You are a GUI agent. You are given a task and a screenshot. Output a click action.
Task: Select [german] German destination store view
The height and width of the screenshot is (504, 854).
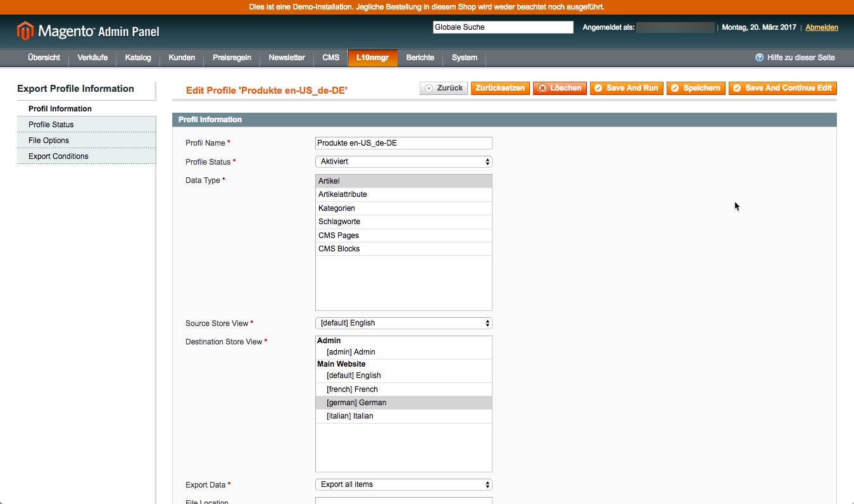404,403
